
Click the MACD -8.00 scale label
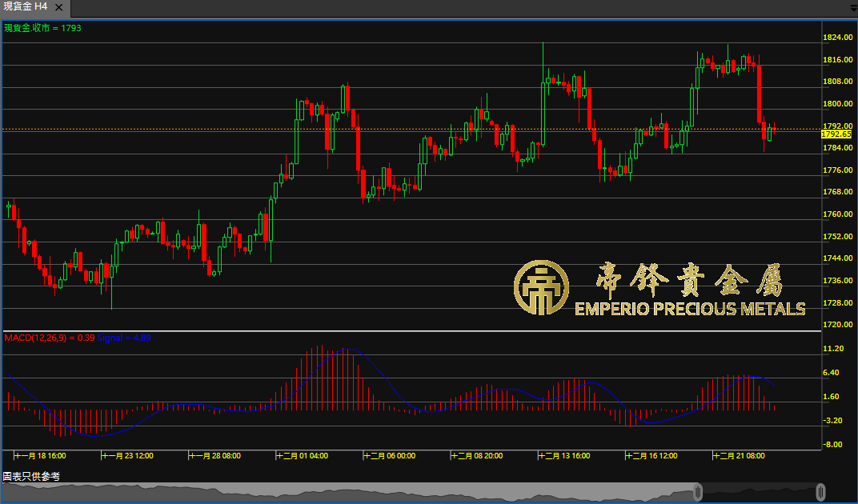click(832, 445)
